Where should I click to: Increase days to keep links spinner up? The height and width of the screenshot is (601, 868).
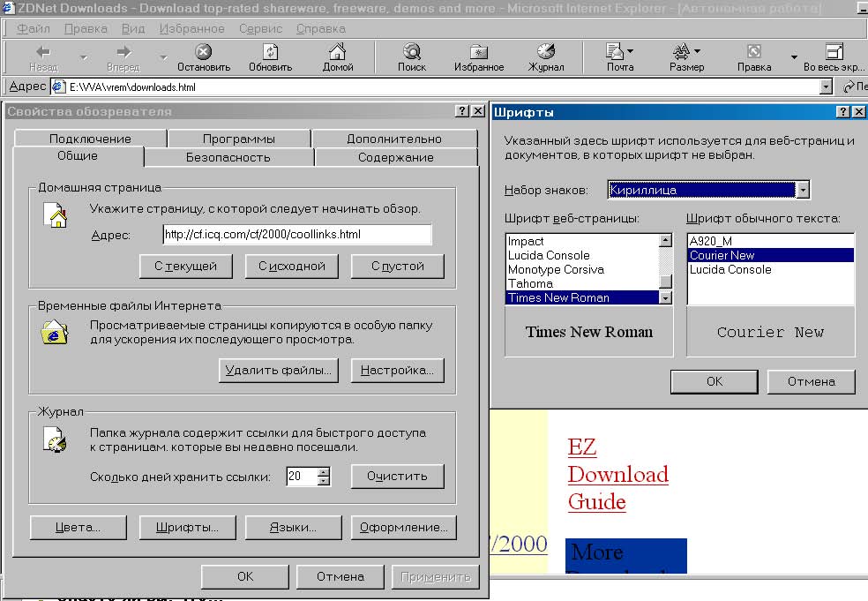point(324,471)
